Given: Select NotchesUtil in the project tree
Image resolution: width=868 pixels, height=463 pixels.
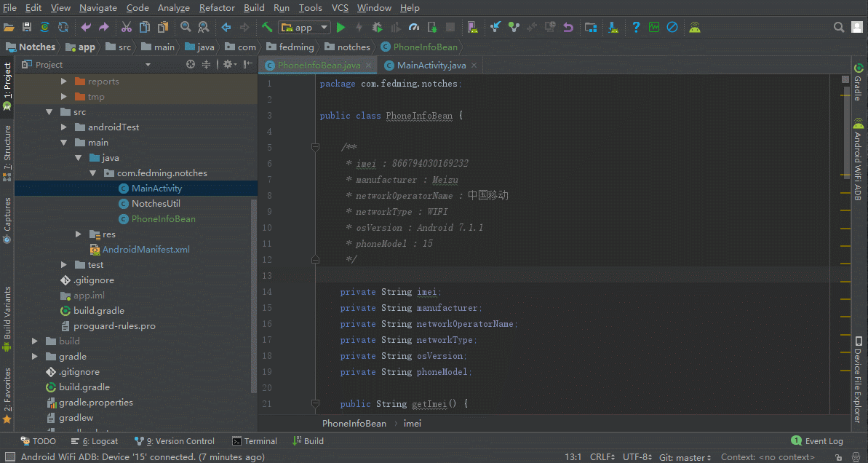Looking at the screenshot, I should click(x=156, y=204).
